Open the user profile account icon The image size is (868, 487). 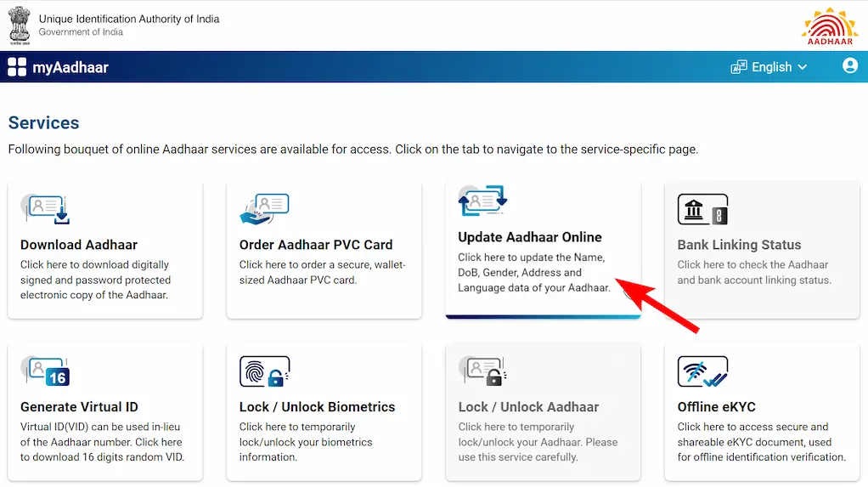pos(849,66)
